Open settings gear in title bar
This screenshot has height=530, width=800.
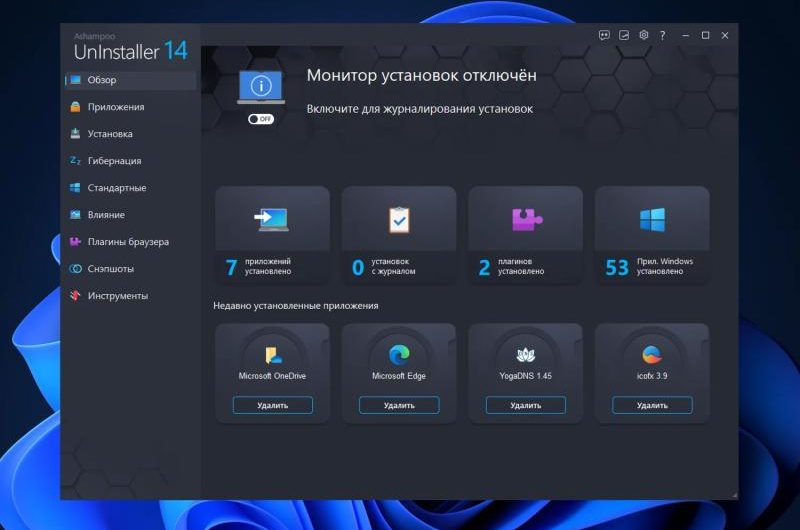[644, 35]
